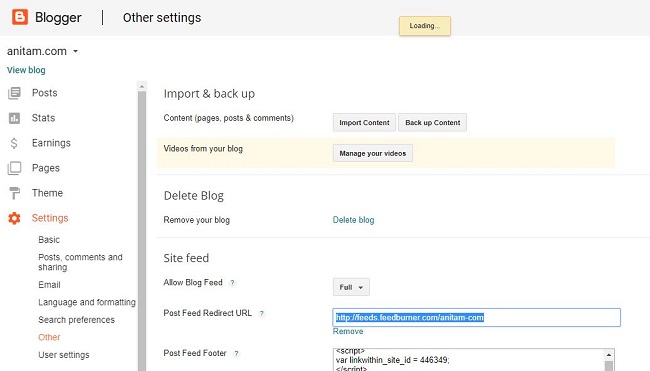Screen dimensions: 650x371
Task: Click the sidebar scrollbar up arrow
Action: pos(142,86)
